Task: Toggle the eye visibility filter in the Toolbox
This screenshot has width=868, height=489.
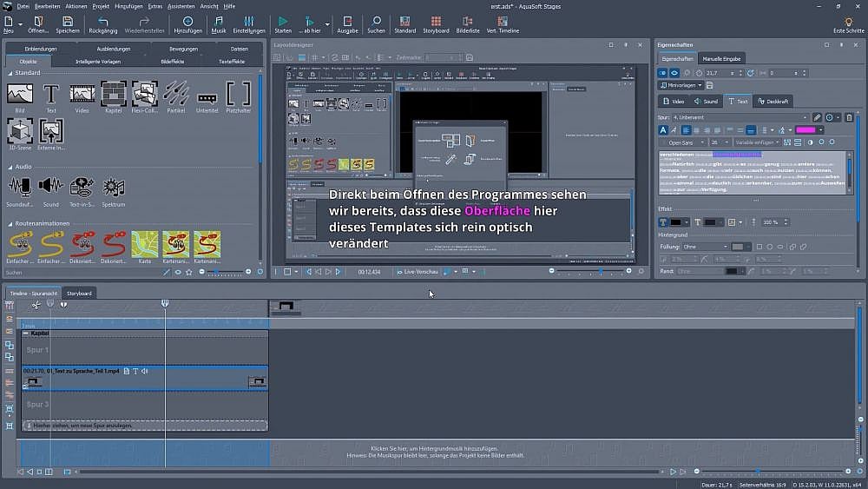Action: coord(178,272)
